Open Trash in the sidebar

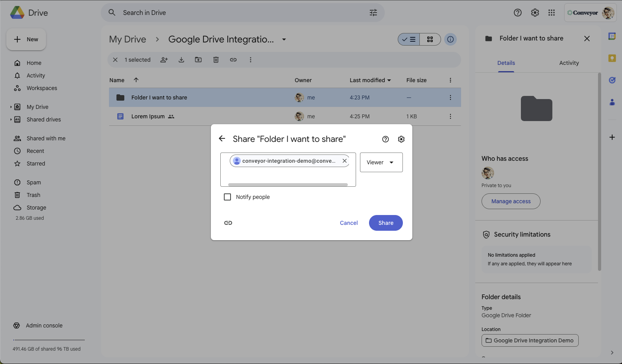pos(33,195)
